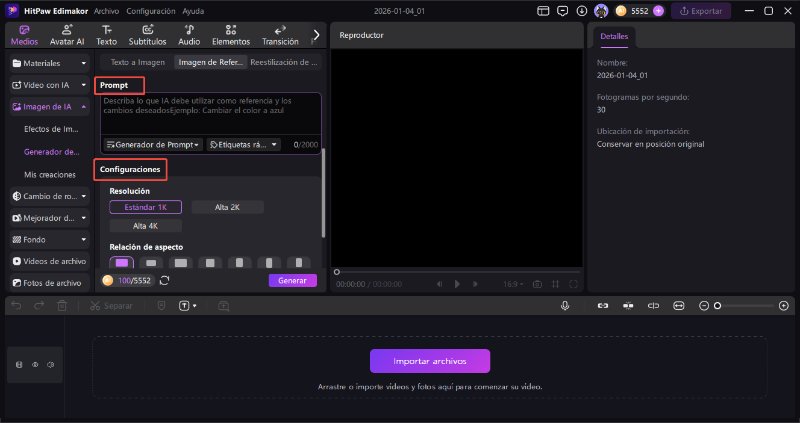Choose Alta 4K resolution
The height and width of the screenshot is (423, 800).
pos(145,226)
